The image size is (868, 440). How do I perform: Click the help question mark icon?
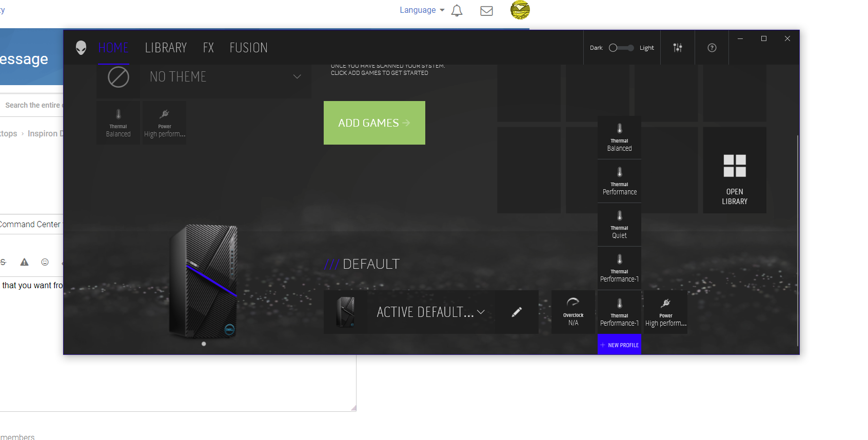[712, 48]
